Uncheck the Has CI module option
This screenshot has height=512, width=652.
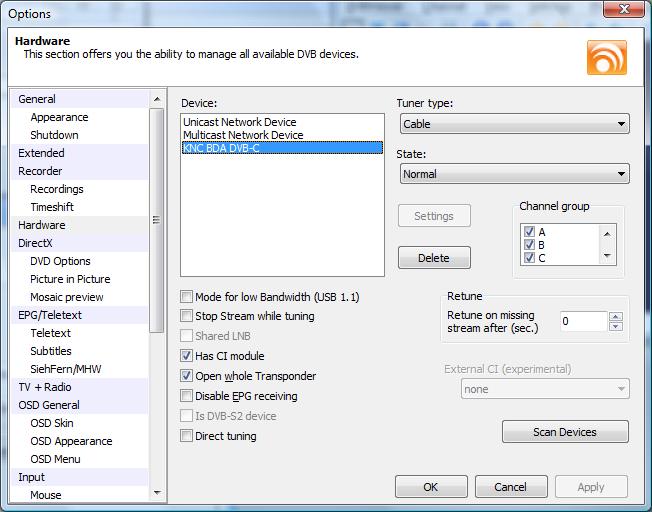click(187, 356)
